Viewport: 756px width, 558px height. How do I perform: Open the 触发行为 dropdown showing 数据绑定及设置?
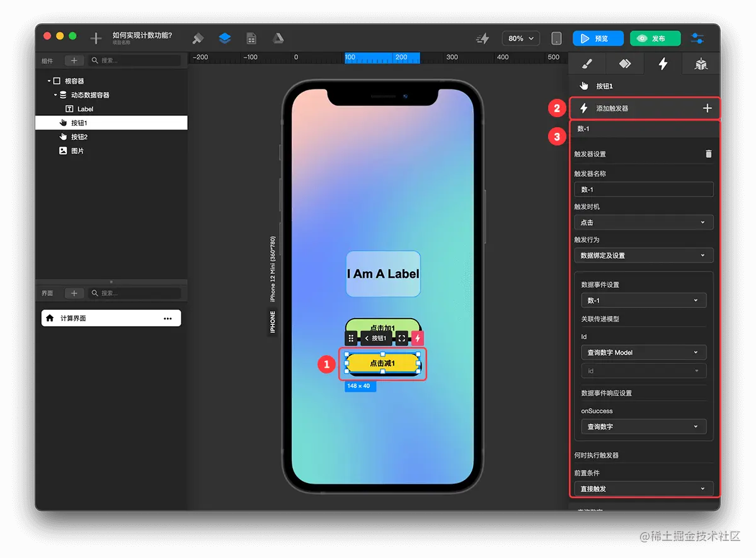pos(644,256)
